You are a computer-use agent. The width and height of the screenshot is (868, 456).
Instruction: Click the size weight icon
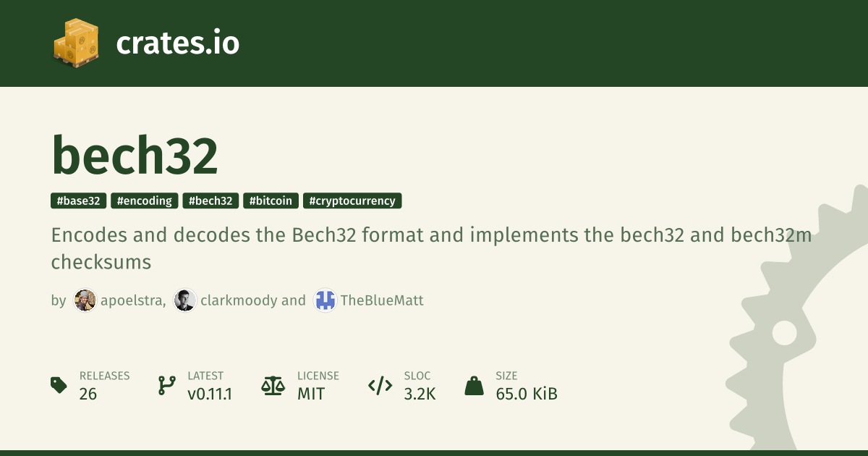coord(474,385)
